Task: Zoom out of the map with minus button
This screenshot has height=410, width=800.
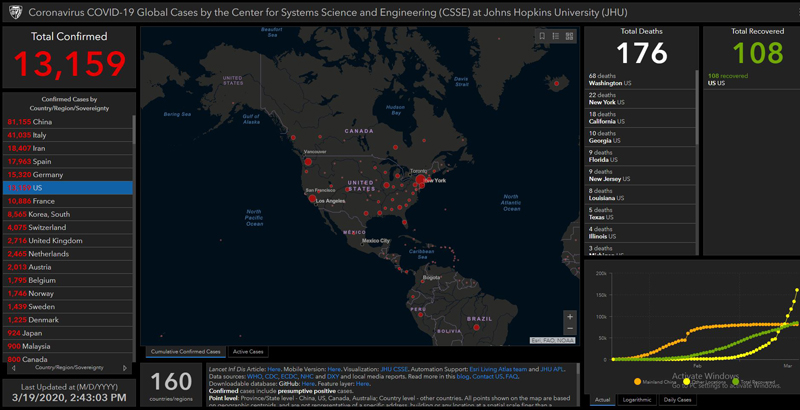Action: [570, 328]
